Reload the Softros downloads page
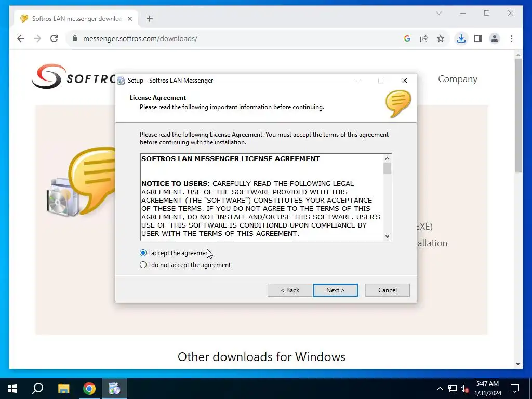532x399 pixels. tap(54, 38)
